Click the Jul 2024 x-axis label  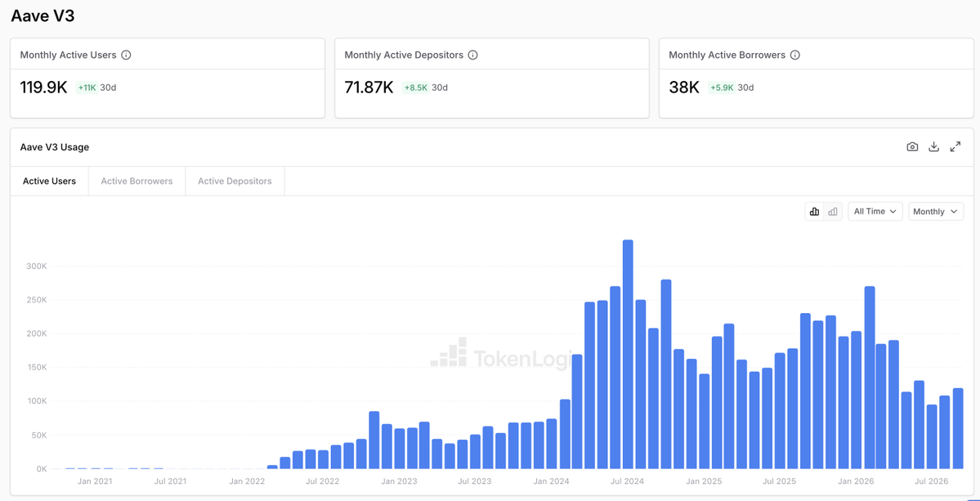pyautogui.click(x=627, y=481)
